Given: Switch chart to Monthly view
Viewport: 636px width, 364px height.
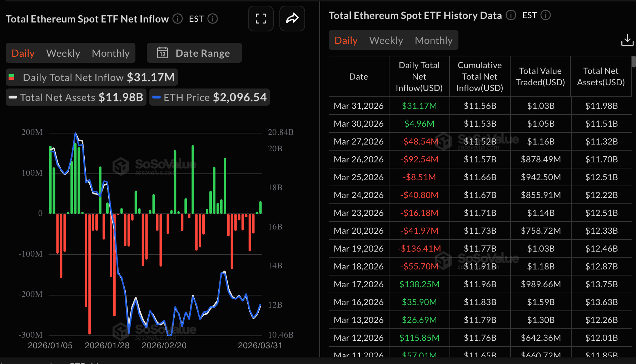Looking at the screenshot, I should click(110, 53).
